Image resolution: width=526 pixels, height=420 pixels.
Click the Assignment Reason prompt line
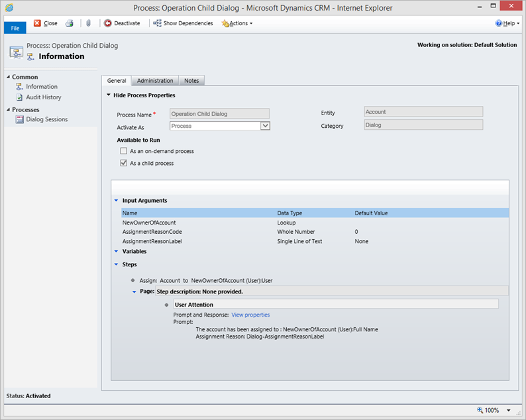[260, 337]
